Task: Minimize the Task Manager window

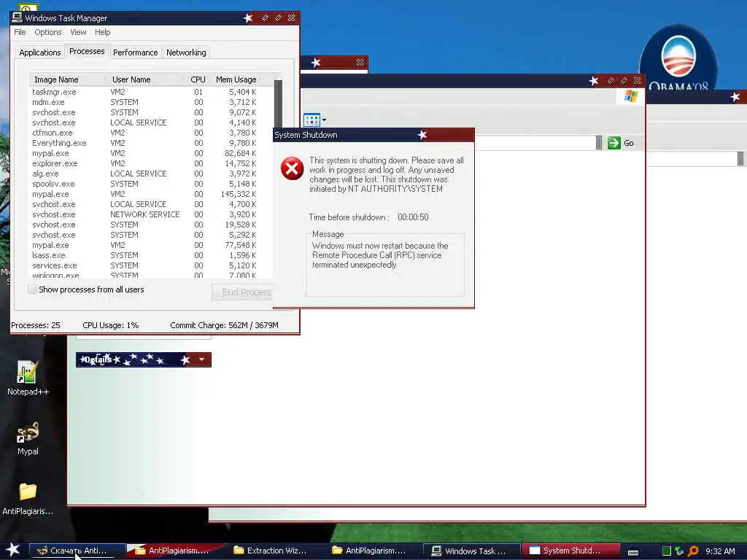Action: (265, 18)
